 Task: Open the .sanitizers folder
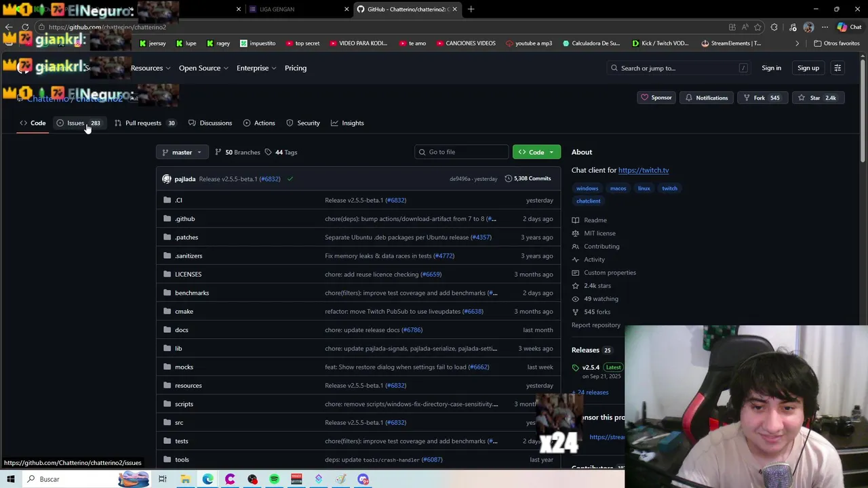tap(189, 256)
